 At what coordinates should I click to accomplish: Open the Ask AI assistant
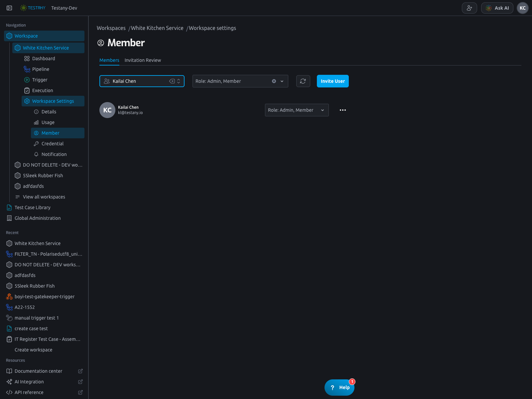497,8
